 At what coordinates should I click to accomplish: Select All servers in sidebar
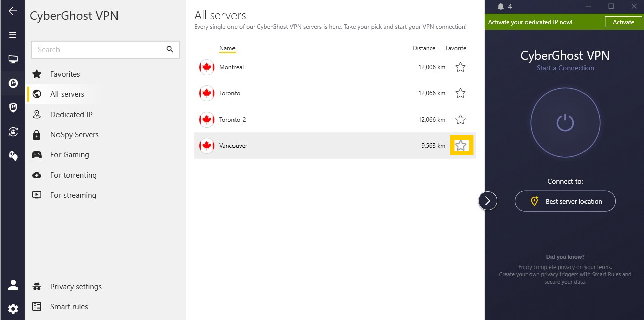(67, 94)
